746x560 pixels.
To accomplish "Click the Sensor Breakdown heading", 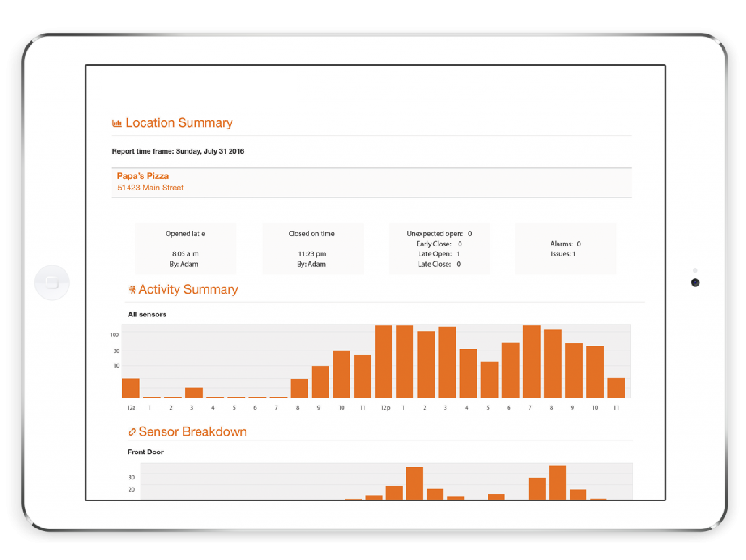I will pos(192,432).
